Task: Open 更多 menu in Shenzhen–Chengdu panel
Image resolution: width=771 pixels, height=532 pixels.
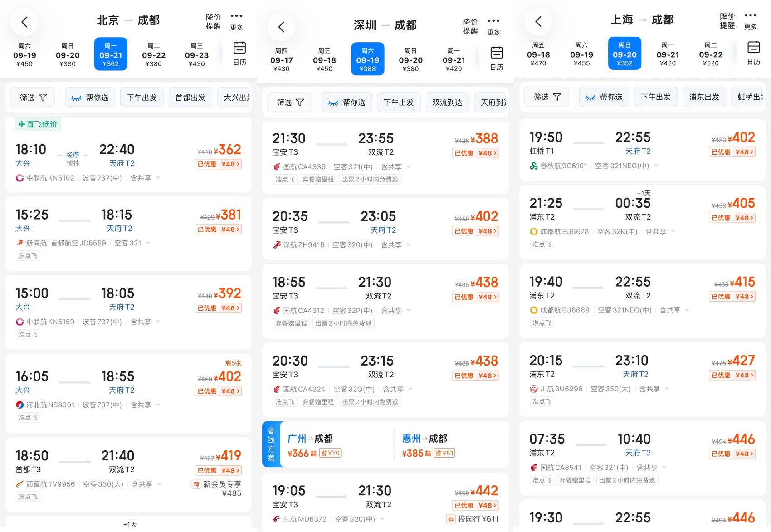Action: (493, 26)
